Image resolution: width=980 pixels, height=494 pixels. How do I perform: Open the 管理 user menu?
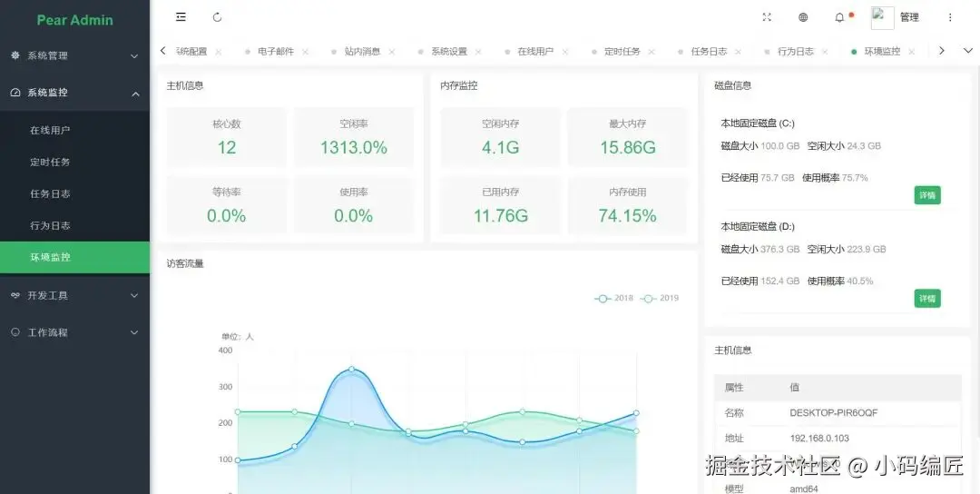(909, 17)
